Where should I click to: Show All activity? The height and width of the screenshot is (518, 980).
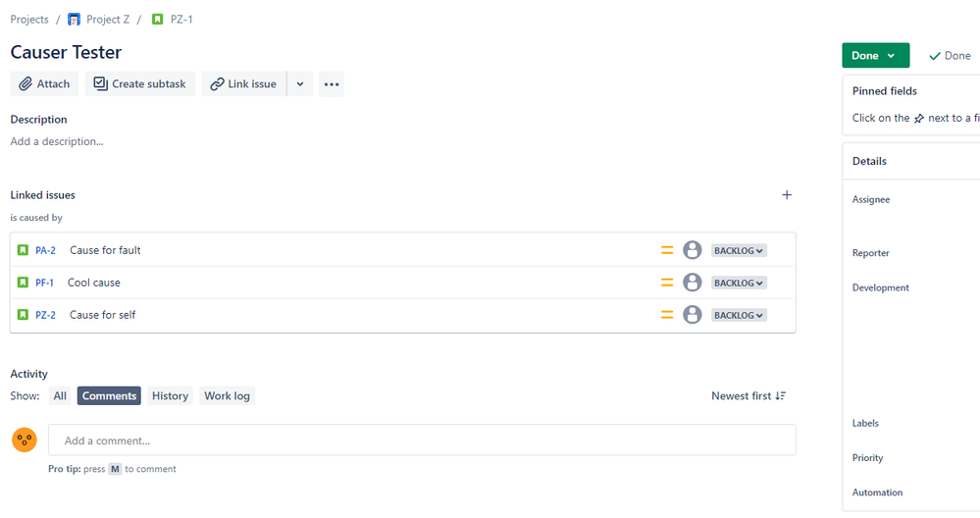[x=60, y=395]
